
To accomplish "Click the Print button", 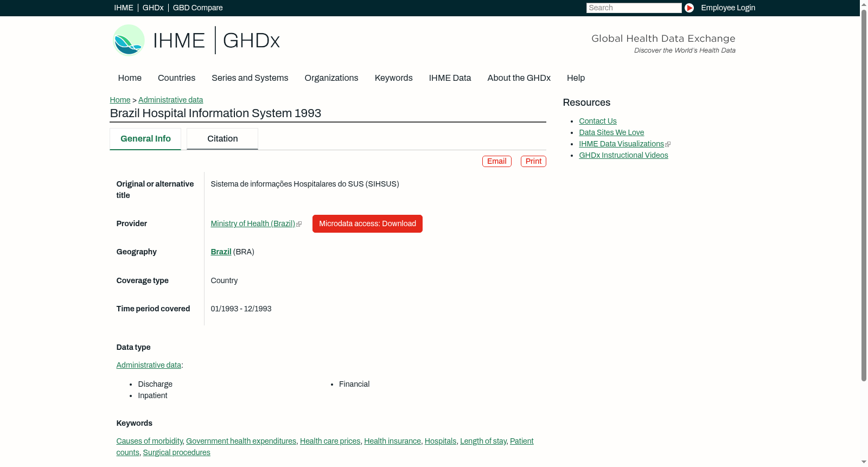I will [x=533, y=161].
